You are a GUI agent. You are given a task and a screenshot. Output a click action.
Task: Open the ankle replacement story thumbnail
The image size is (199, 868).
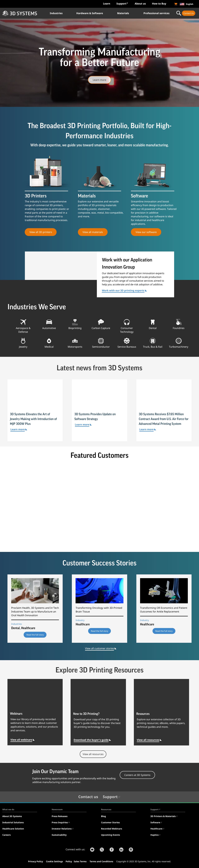tap(164, 591)
